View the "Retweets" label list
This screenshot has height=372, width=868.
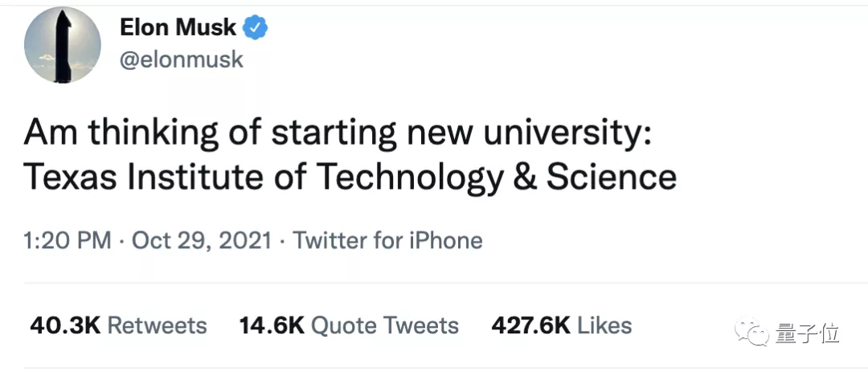point(157,325)
